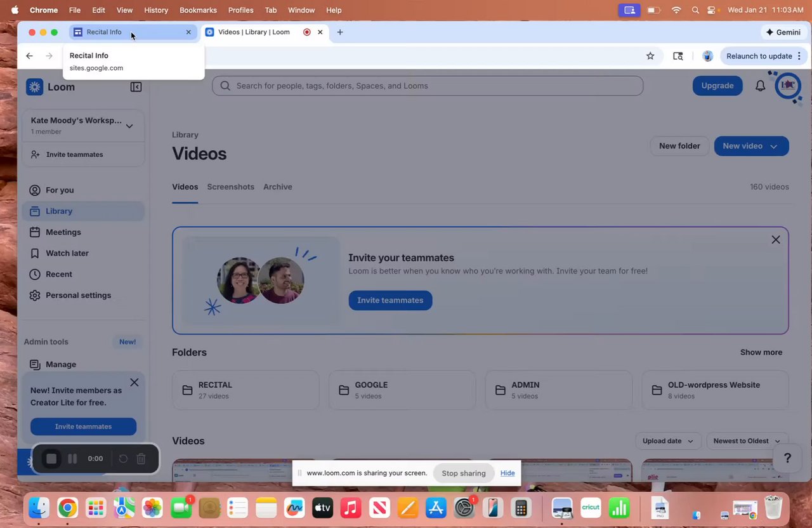The image size is (812, 528).
Task: Restart the Loom recording
Action: pyautogui.click(x=123, y=458)
